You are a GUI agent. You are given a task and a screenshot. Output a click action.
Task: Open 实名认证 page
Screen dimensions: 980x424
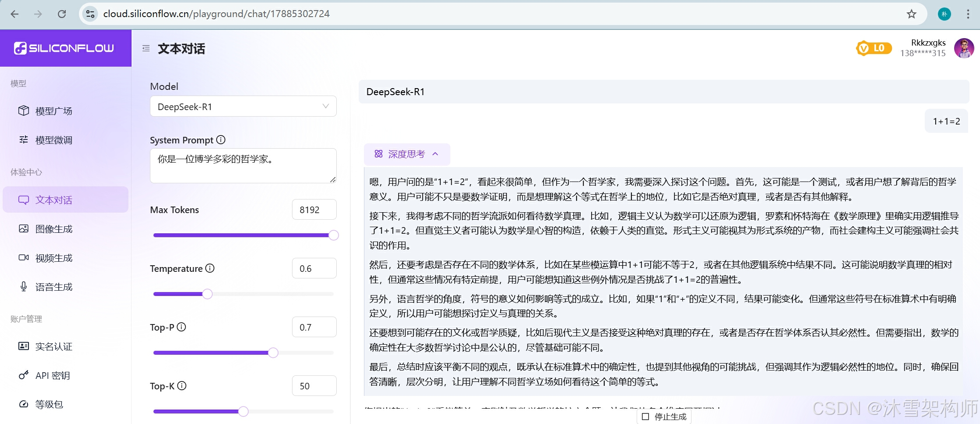click(66, 346)
